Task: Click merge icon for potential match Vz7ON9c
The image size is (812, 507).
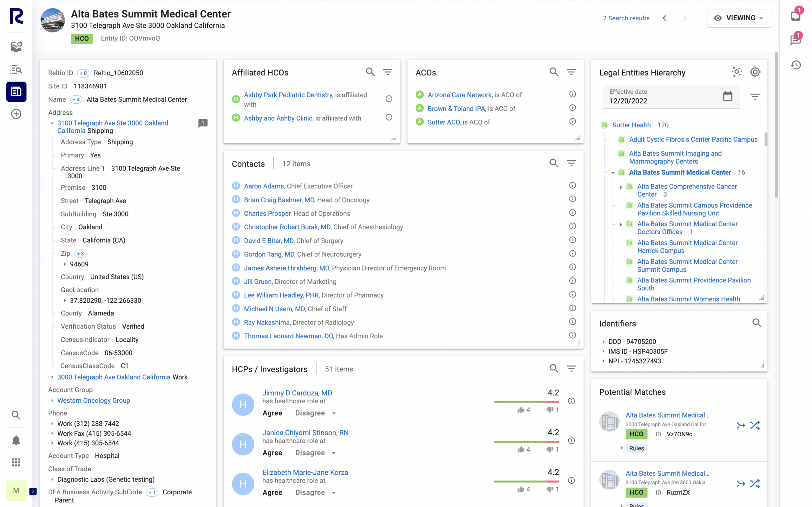Action: [x=741, y=426]
